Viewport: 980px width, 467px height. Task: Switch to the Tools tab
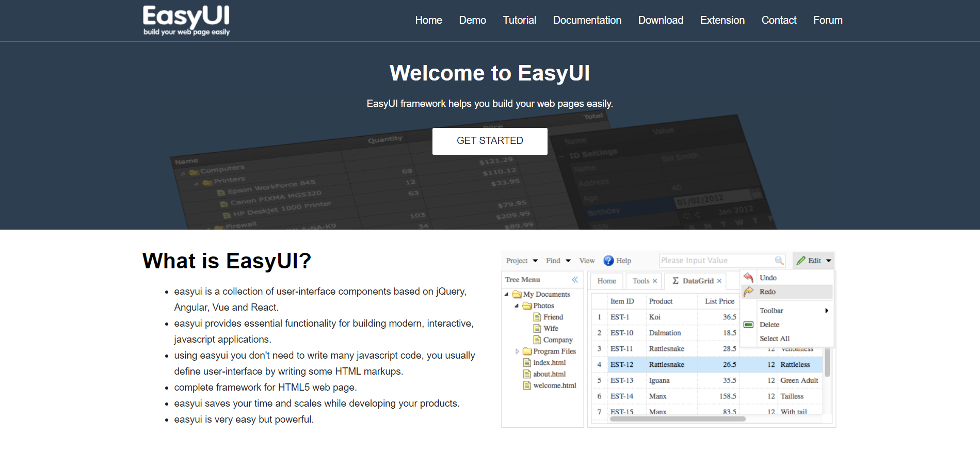click(x=641, y=281)
